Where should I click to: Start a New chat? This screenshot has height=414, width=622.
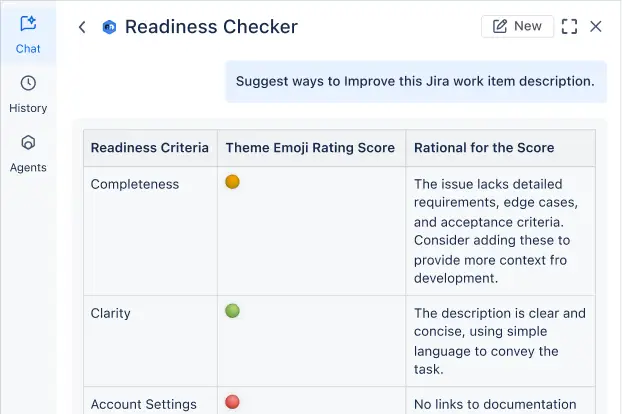(x=517, y=26)
